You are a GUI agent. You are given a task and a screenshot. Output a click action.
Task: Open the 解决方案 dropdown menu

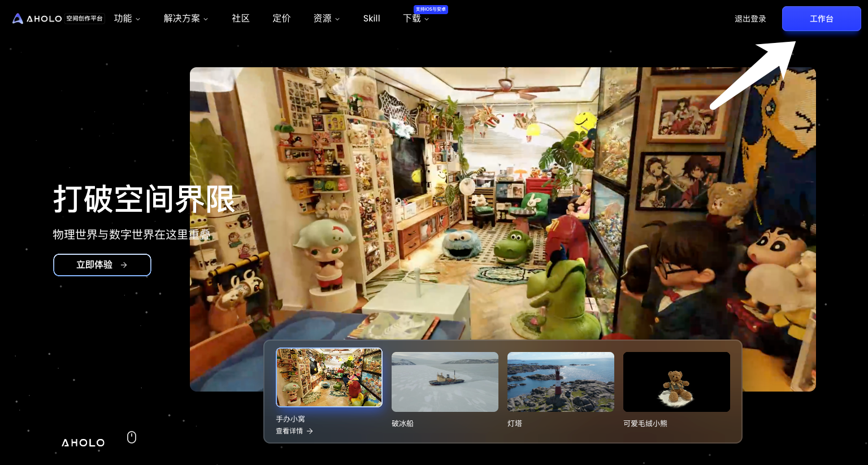tap(186, 19)
